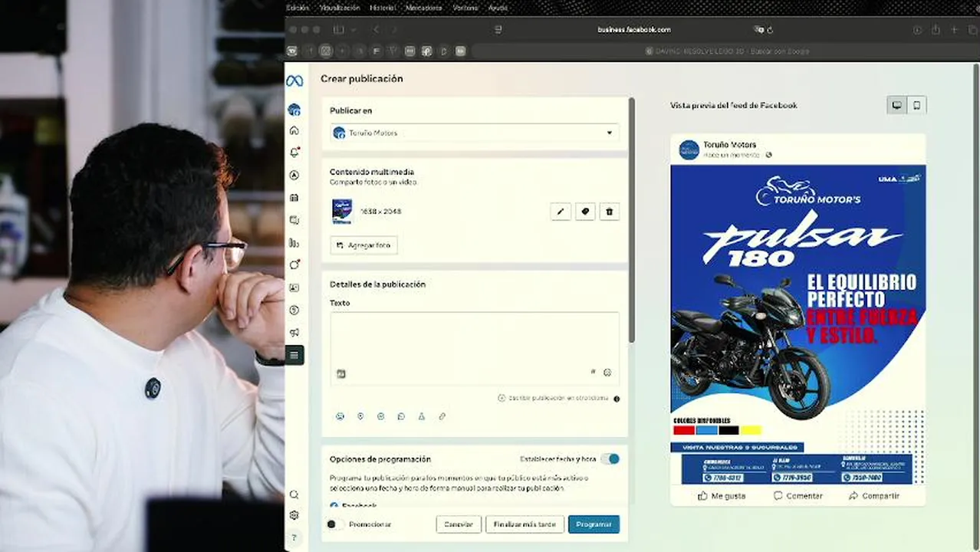This screenshot has height=552, width=980.
Task: Open the Edición menu
Action: click(298, 8)
